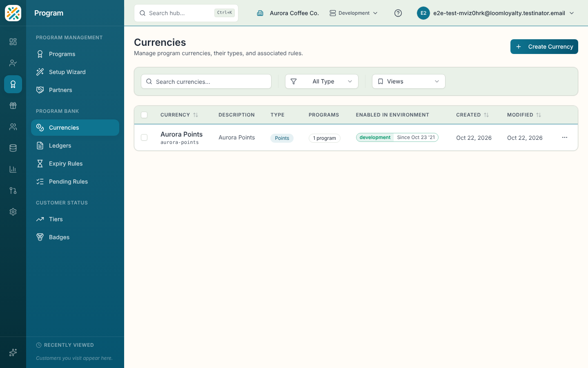
Task: Open the database icon in rail
Action: coord(13,148)
